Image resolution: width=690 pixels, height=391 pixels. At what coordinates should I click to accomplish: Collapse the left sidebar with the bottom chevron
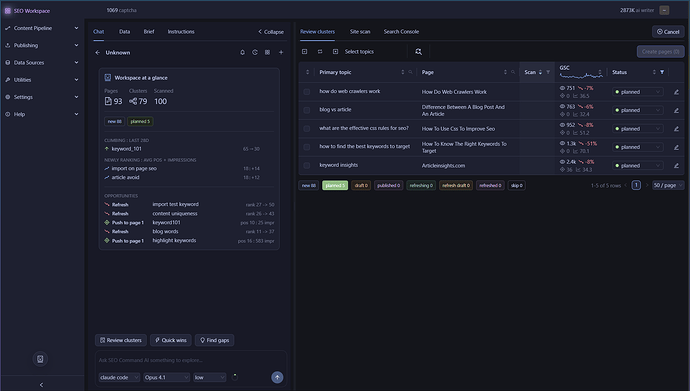[41, 385]
